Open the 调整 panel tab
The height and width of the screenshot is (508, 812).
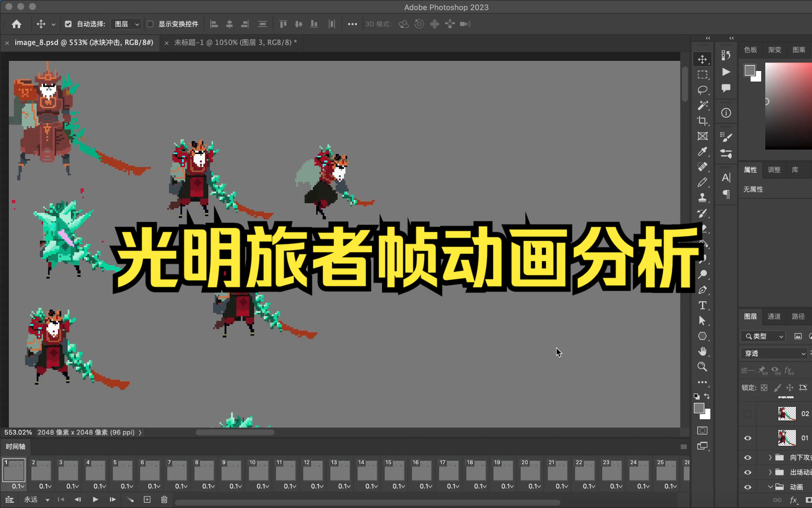[x=774, y=170]
